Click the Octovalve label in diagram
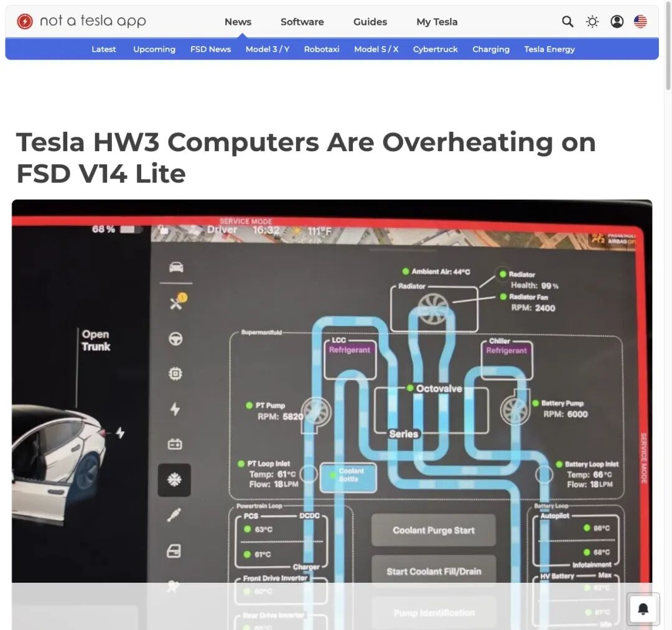Viewport: 672px width, 630px height. pyautogui.click(x=439, y=389)
